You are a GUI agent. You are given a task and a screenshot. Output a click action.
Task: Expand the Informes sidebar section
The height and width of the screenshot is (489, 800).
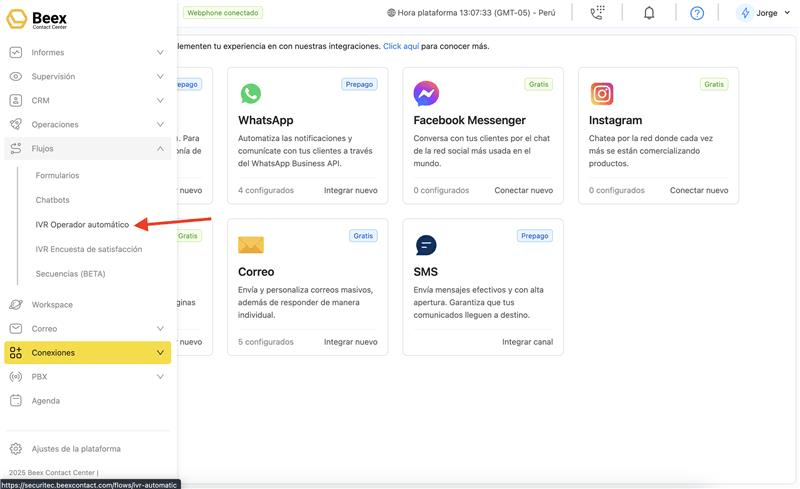click(86, 52)
